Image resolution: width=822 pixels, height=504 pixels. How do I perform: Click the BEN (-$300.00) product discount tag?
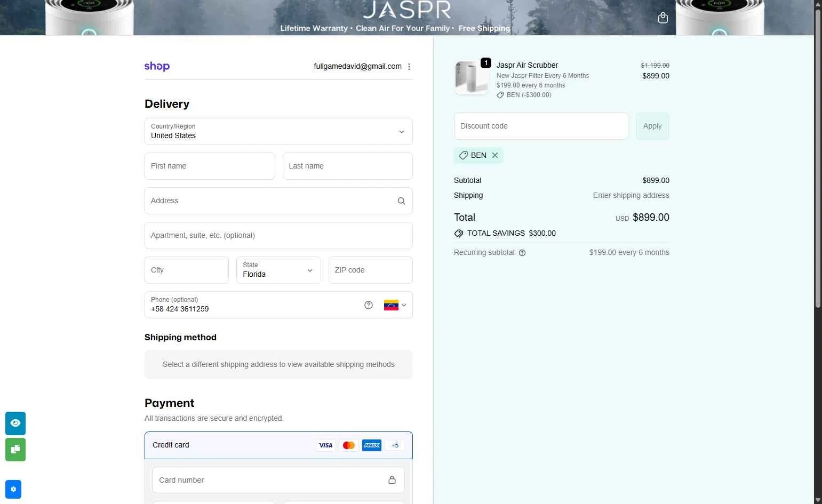524,95
